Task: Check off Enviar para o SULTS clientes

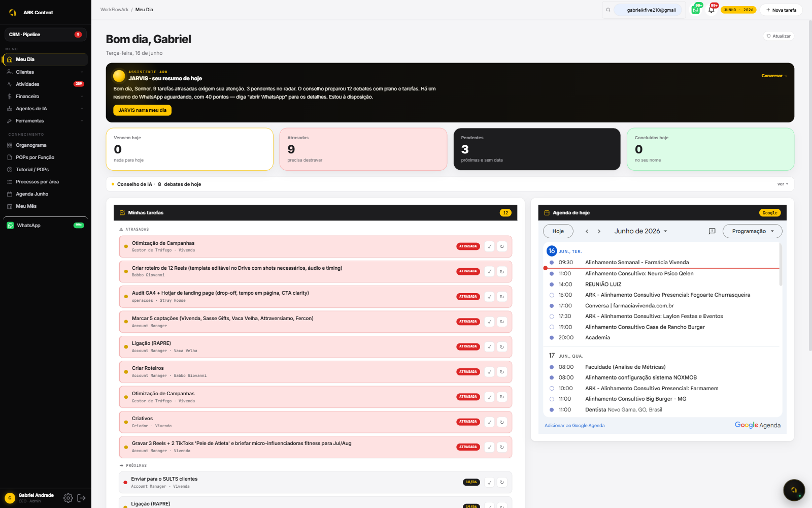Action: pyautogui.click(x=489, y=483)
